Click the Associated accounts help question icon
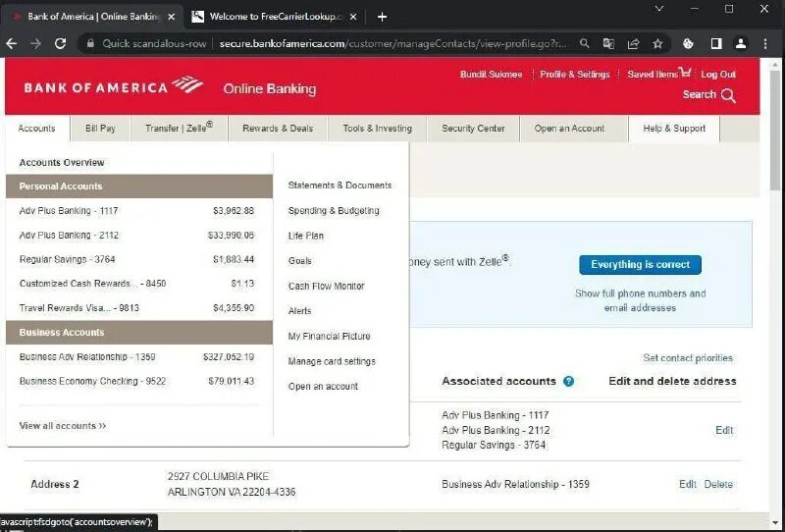 [569, 381]
